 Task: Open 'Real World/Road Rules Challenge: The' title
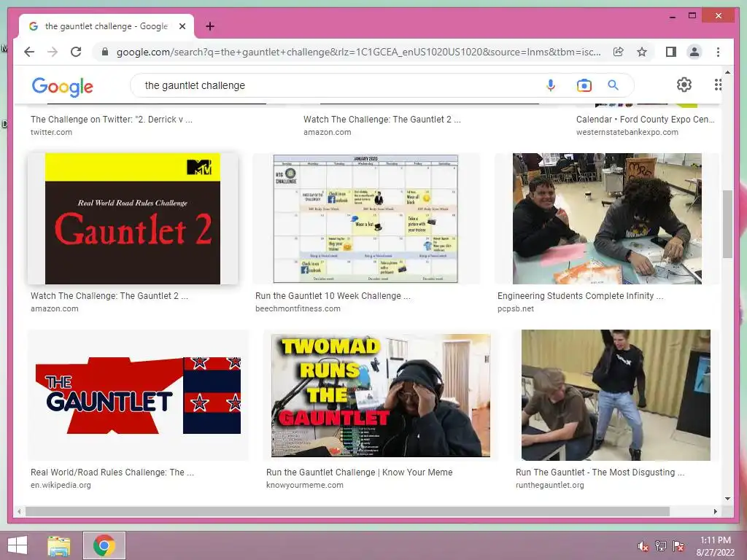pos(112,472)
